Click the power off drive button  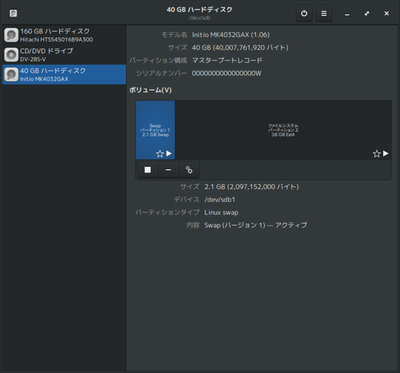pyautogui.click(x=304, y=14)
